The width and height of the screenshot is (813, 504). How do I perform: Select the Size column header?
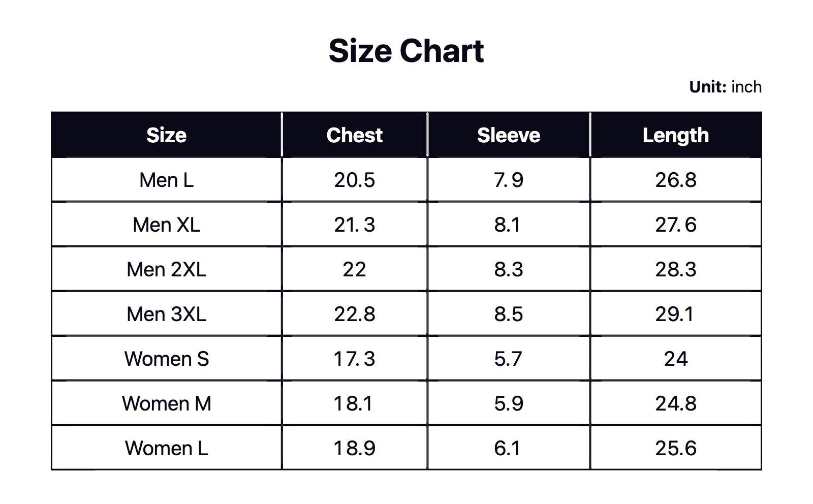(166, 135)
